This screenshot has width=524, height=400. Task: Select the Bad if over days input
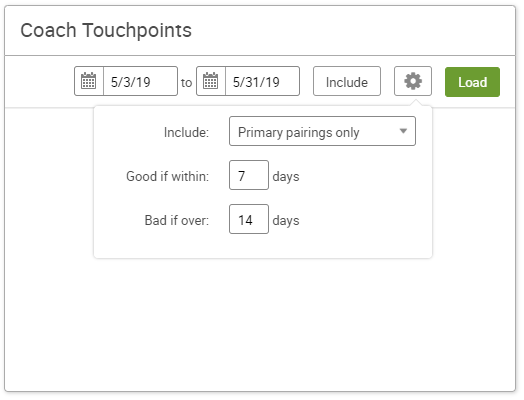click(249, 219)
